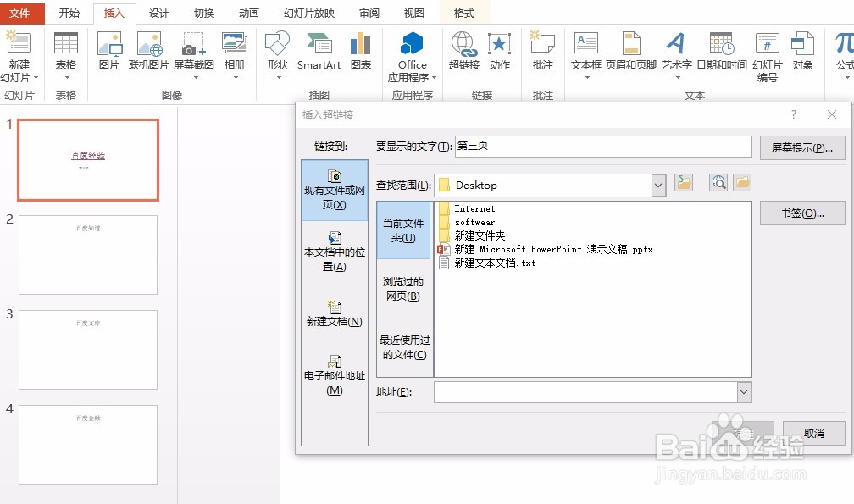Viewport: 854px width, 504px height.
Task: Select Existing File or Web Page (现有文件或网页)
Action: coord(335,190)
